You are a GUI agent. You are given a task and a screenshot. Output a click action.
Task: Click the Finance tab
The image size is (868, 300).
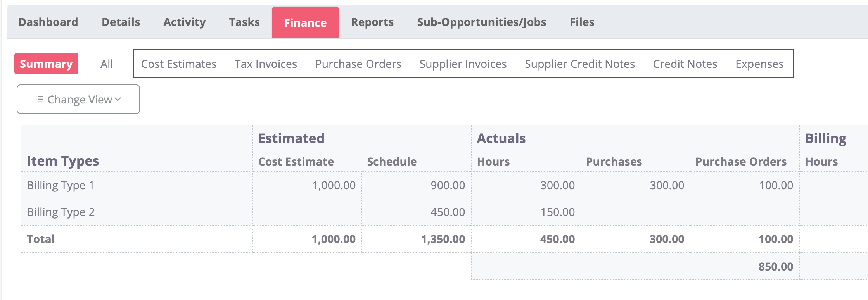coord(305,23)
